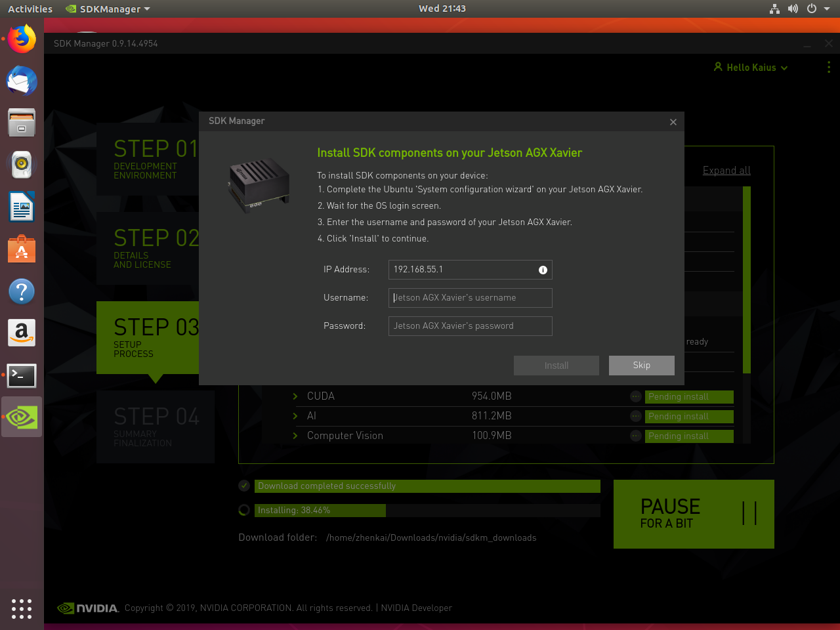Click Jetson AGX Xavier device image
The image size is (840, 630).
[259, 184]
